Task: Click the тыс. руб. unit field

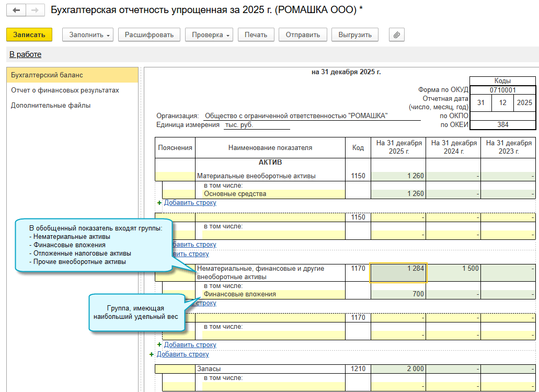Action: point(257,125)
